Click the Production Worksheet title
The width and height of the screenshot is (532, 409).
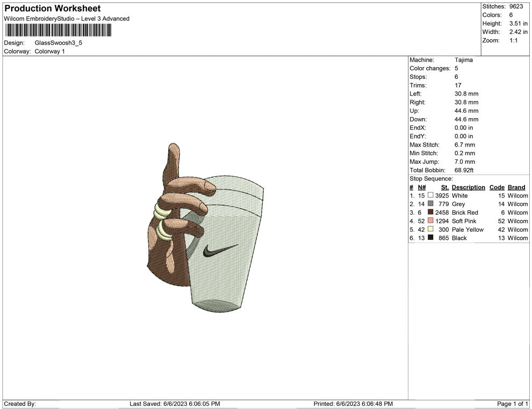pyautogui.click(x=53, y=9)
